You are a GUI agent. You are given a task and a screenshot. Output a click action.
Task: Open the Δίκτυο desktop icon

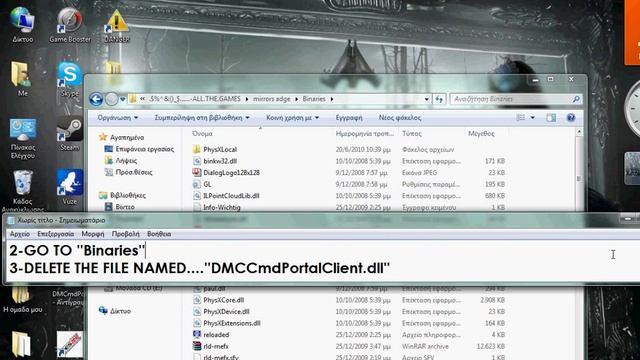(22, 24)
